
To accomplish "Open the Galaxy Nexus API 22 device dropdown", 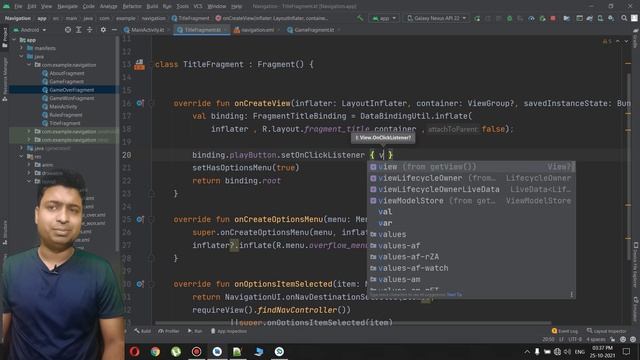I will pyautogui.click(x=437, y=18).
